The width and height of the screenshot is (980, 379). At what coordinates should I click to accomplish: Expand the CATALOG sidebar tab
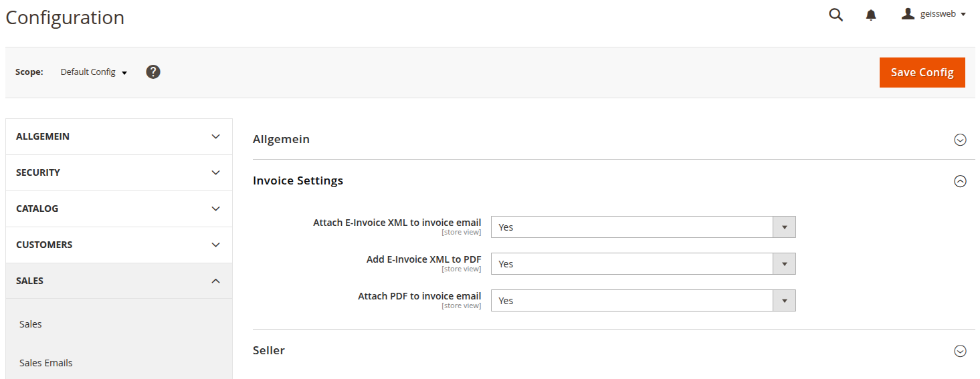coord(118,209)
